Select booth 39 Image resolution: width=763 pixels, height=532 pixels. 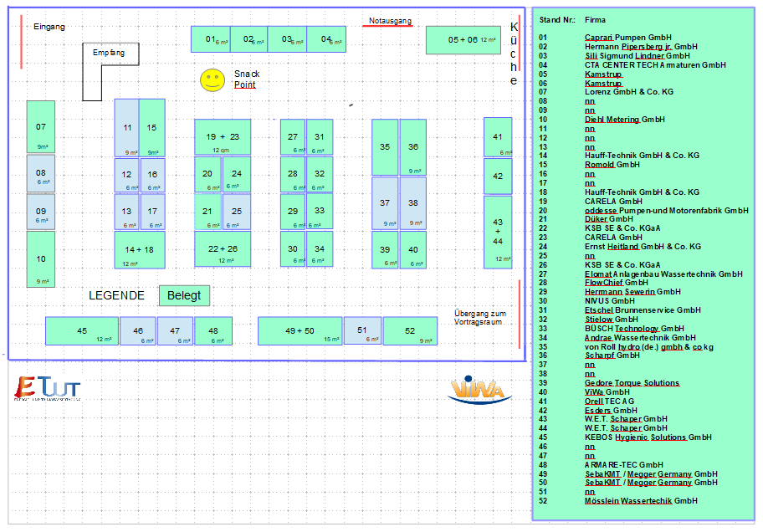pyautogui.click(x=385, y=250)
